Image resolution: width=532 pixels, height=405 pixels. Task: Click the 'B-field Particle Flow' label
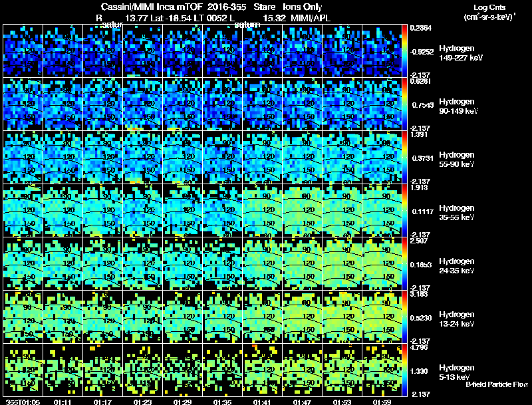click(x=497, y=384)
